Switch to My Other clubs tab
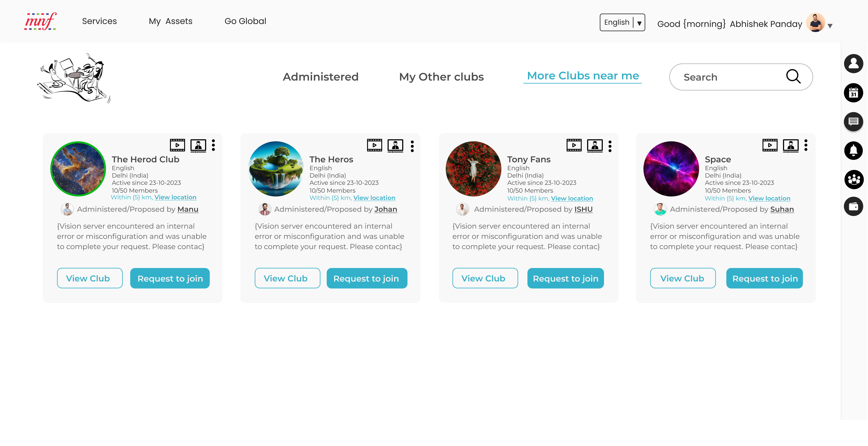Screen dimensions: 868x446 tap(441, 77)
